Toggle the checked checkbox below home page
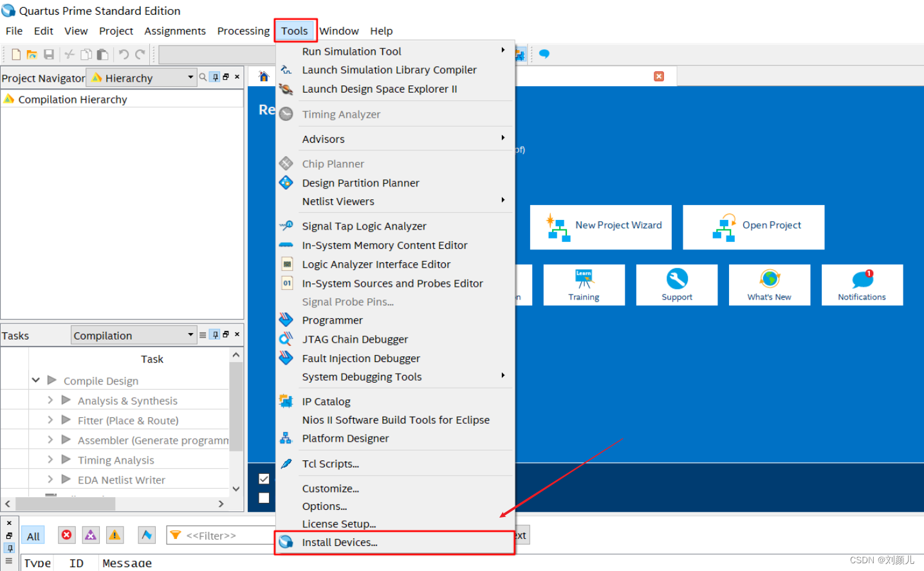Screen dimensions: 924x571 click(x=264, y=478)
